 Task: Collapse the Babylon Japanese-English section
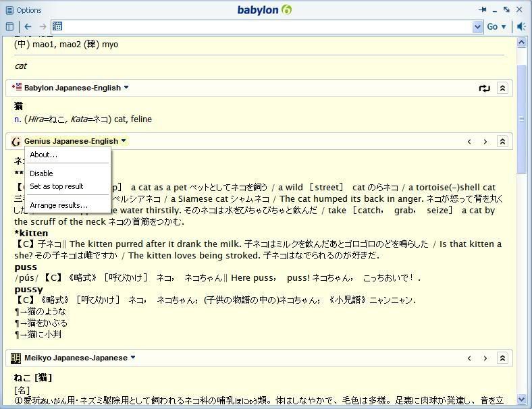502,88
